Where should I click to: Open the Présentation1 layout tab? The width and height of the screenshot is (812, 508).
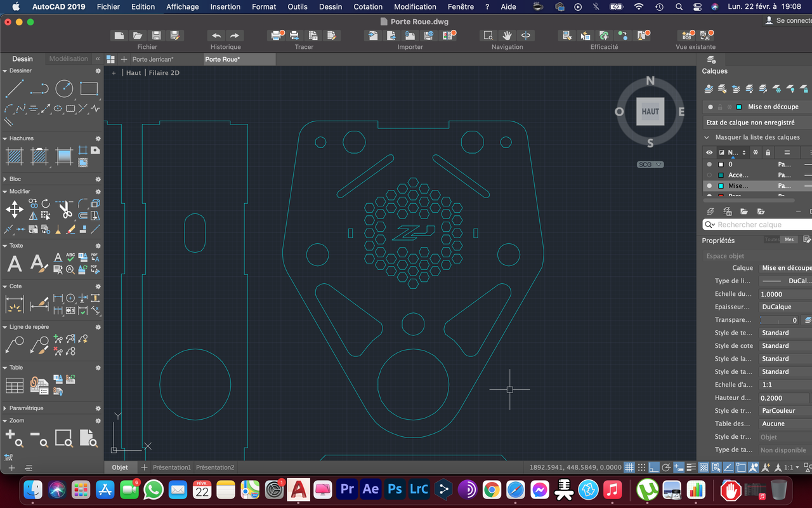click(x=172, y=467)
